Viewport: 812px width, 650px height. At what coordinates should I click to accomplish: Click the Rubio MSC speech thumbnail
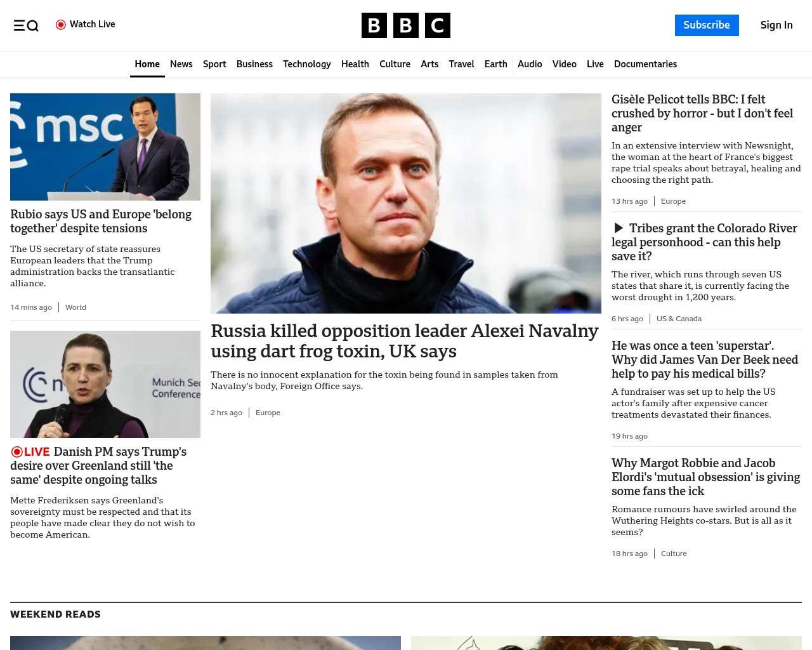105,147
